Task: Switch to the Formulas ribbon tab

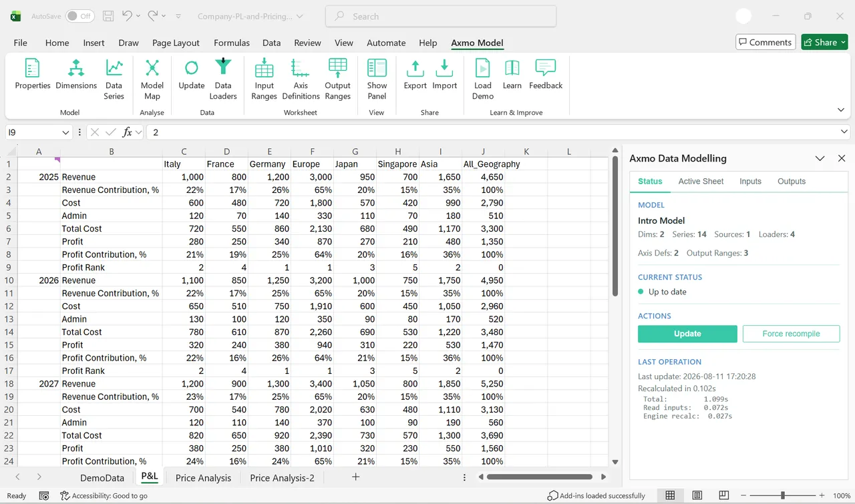Action: [232, 42]
